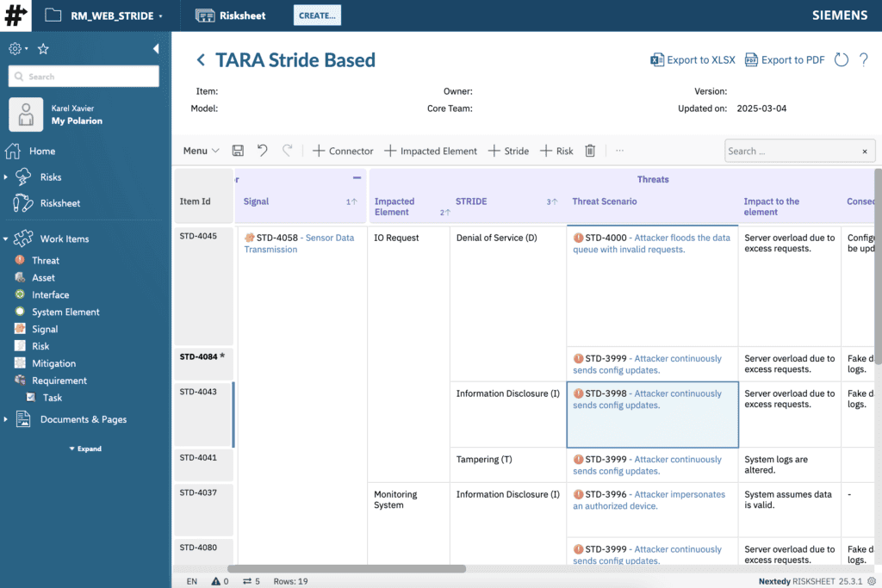Click the horizontal scrollbar at table bottom
Viewport: 882px width, 588px height.
coord(346,568)
